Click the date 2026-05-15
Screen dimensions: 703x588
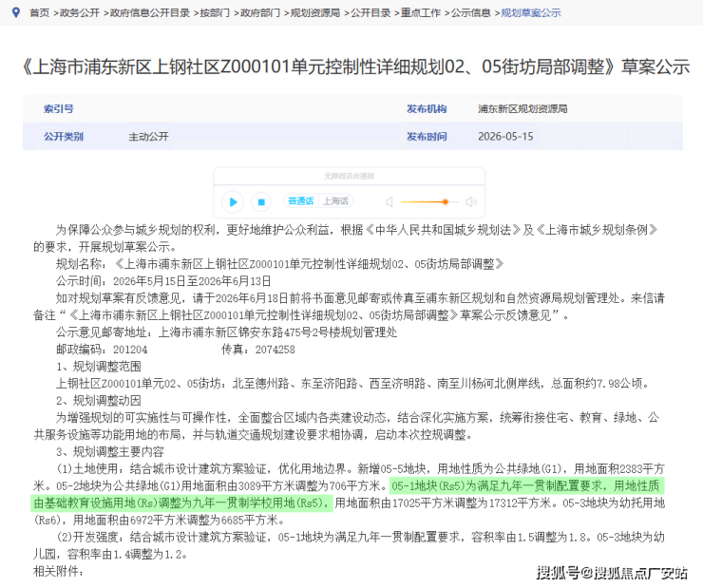coord(505,136)
